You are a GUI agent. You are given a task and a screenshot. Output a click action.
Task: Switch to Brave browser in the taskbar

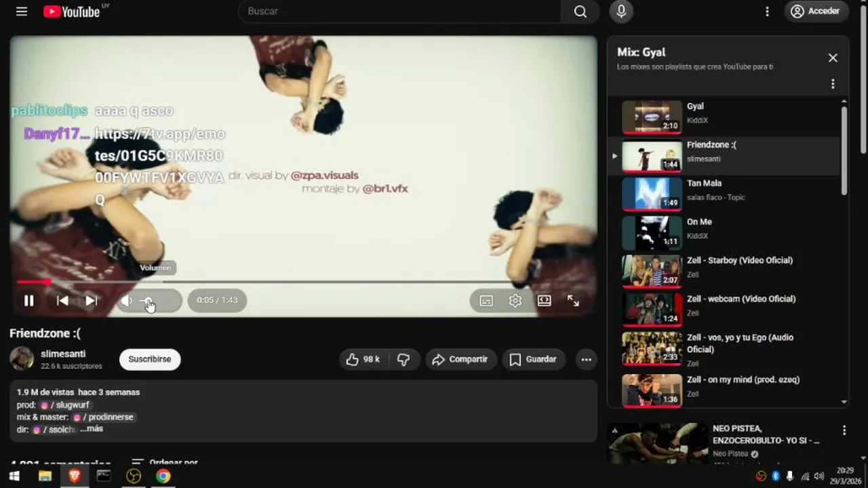(75, 476)
